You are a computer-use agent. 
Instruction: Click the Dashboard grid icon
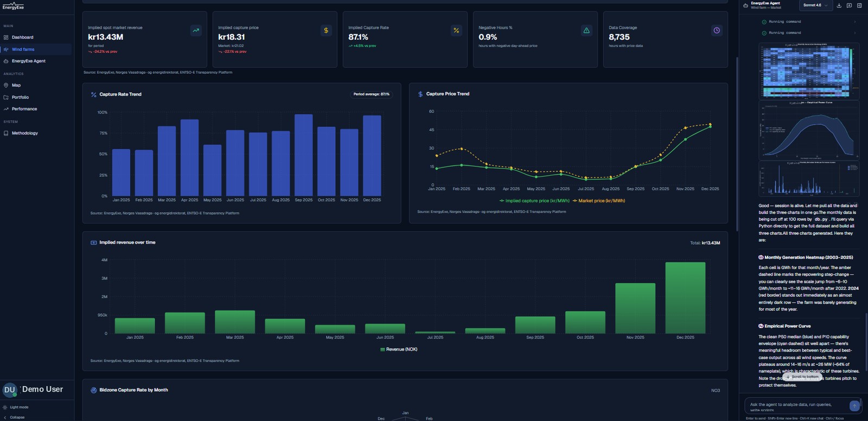click(x=6, y=37)
